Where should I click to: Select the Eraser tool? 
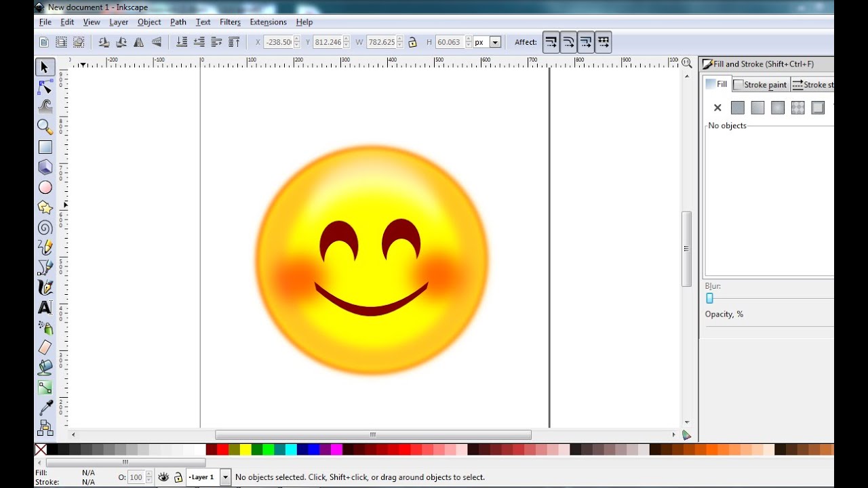pos(45,348)
